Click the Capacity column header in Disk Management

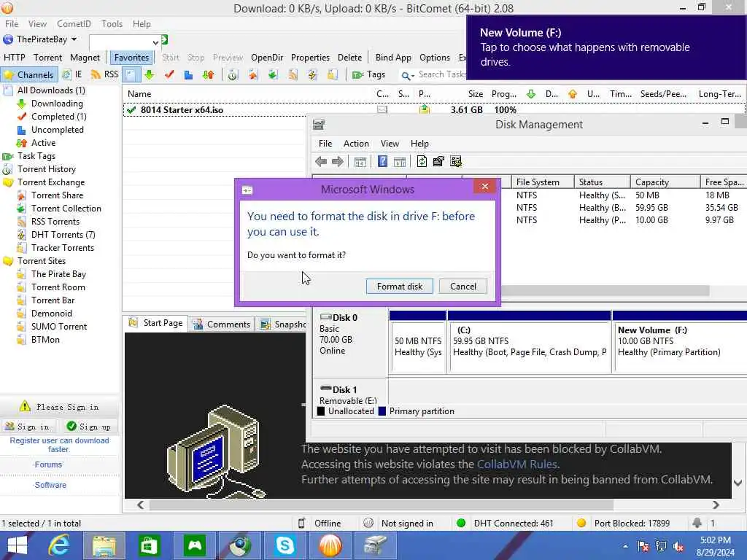click(x=665, y=182)
